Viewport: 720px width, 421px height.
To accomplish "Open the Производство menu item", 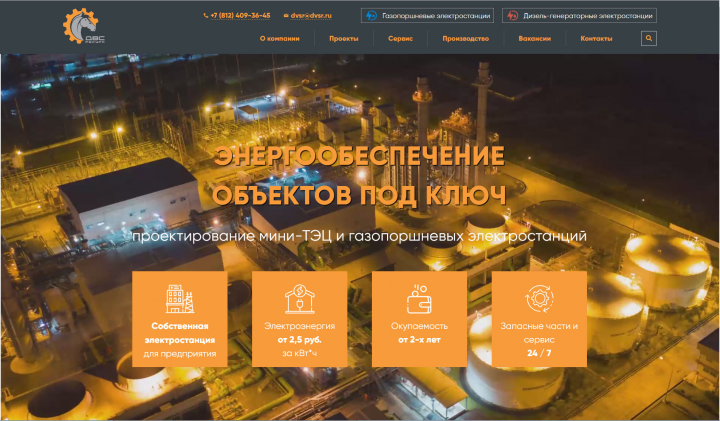I will [466, 39].
